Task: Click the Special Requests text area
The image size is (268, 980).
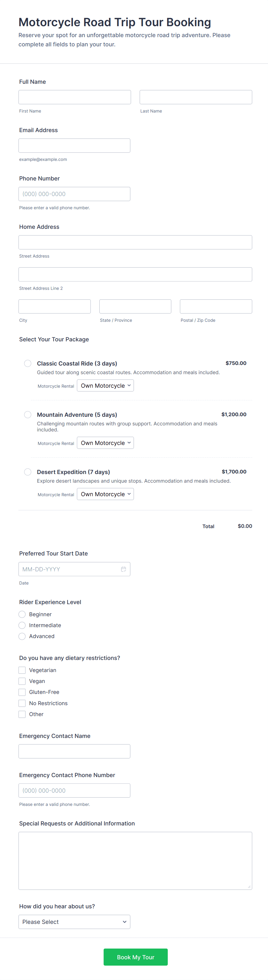Action: pos(135,861)
